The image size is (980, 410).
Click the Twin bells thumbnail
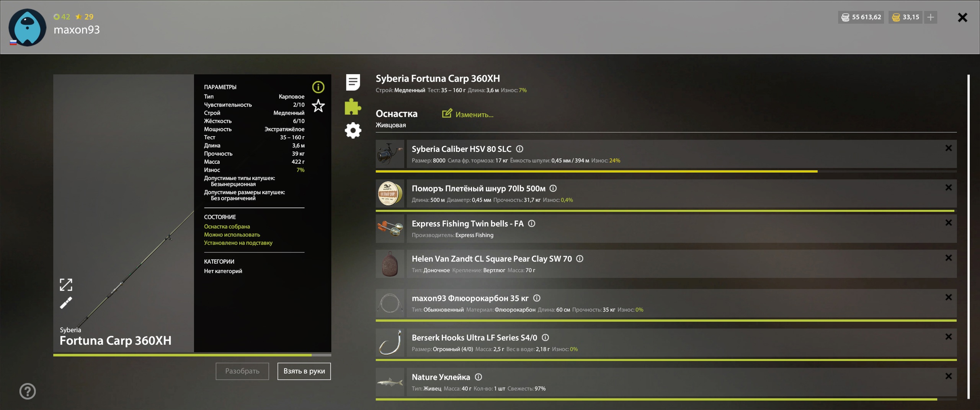(x=390, y=228)
